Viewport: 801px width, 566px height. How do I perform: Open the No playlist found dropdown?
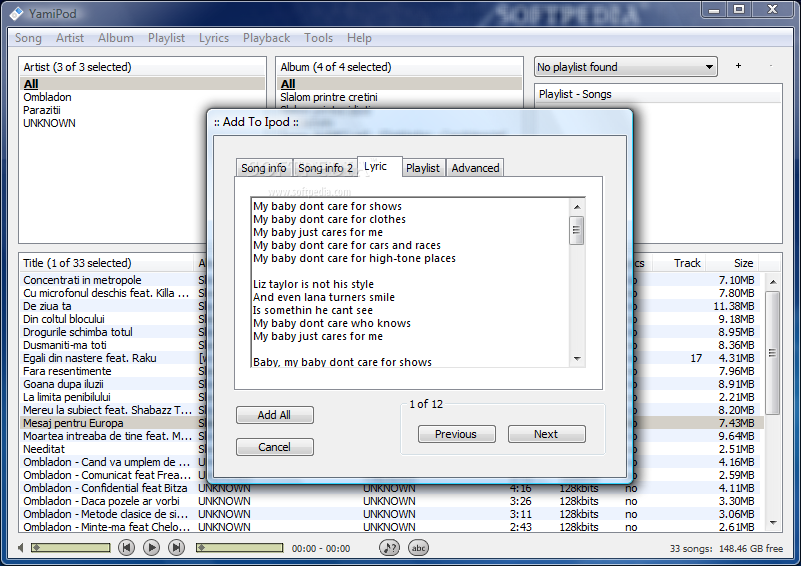coord(625,67)
